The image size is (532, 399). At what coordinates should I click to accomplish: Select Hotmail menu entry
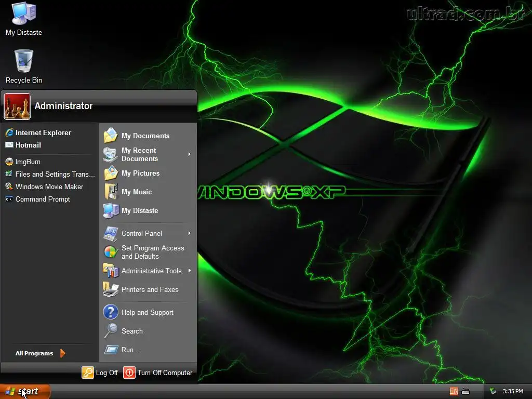click(49, 145)
